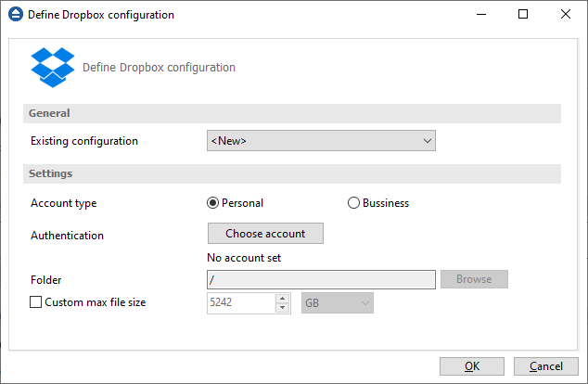Click the Cancel button
Screen dimensions: 588x384
click(545, 366)
